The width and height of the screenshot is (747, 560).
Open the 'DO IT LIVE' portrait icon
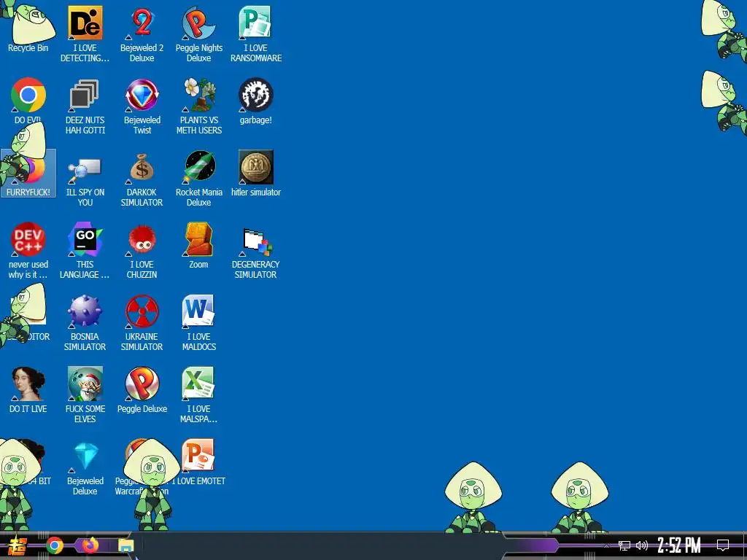pos(28,389)
